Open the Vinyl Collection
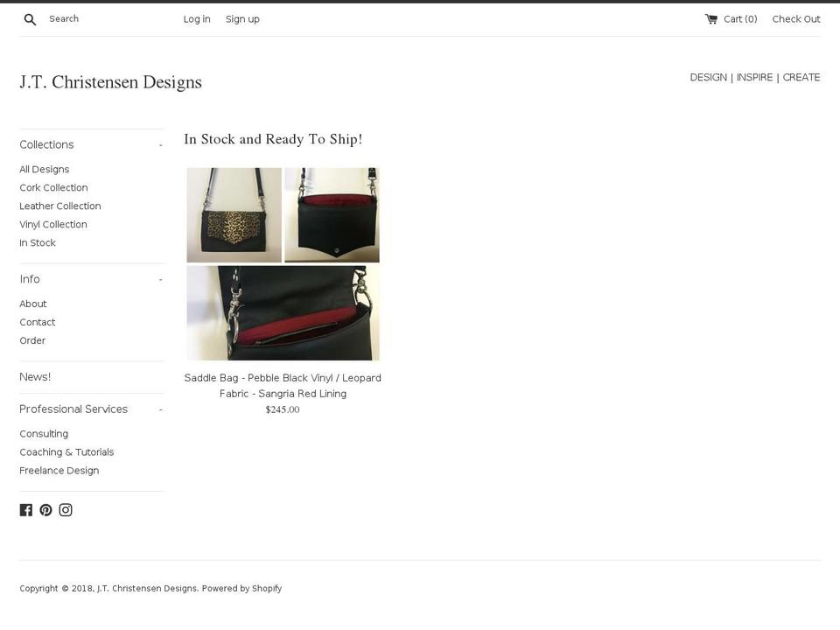Screen dimensions: 840x630 coord(53,225)
